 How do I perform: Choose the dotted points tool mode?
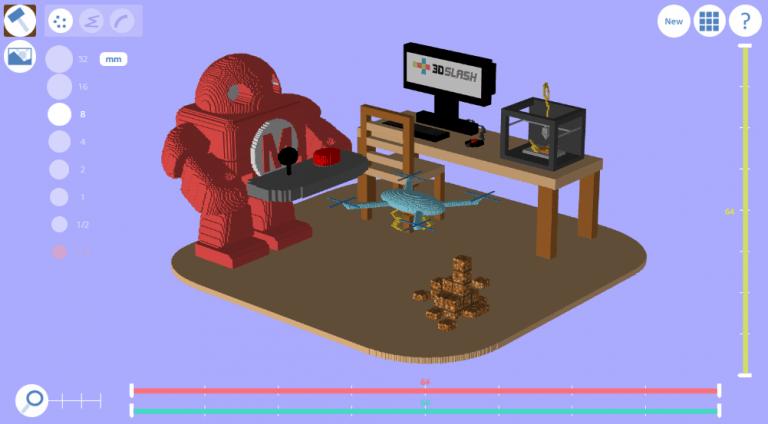click(61, 20)
